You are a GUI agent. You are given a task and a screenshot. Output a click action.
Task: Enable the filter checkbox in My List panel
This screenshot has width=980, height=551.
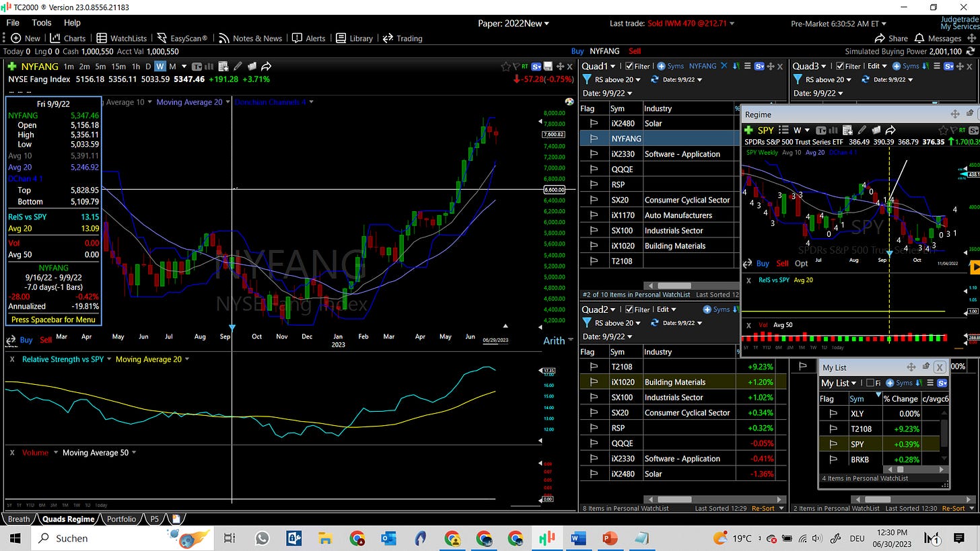click(x=870, y=383)
